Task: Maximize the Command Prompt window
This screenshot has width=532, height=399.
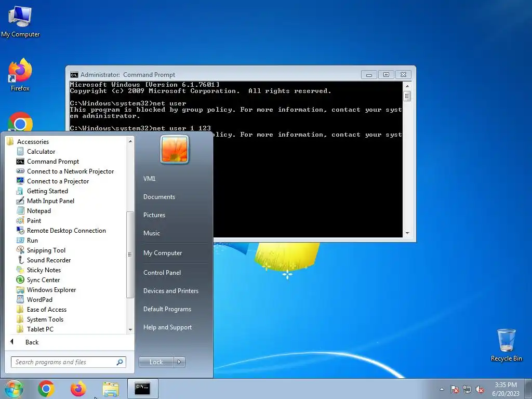Action: (386, 75)
